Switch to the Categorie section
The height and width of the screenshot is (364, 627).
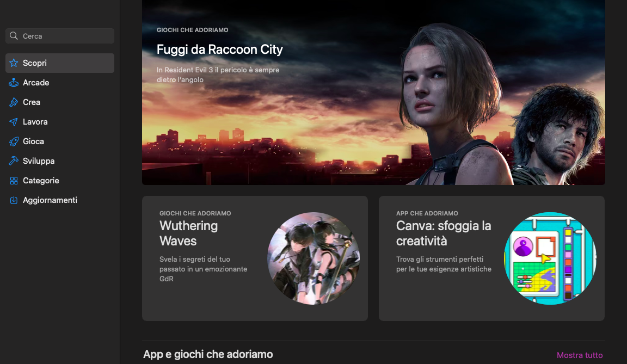point(60,181)
